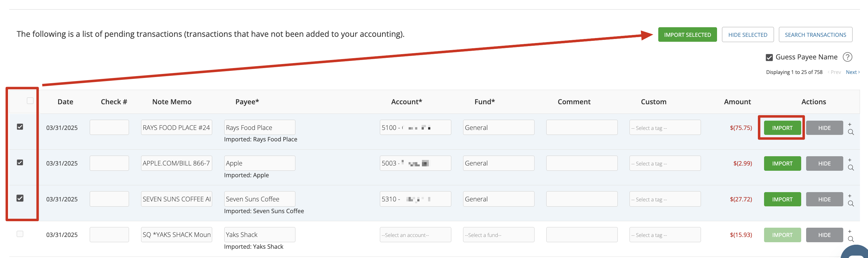Click the Prev page link
This screenshot has width=868, height=258.
tap(834, 72)
